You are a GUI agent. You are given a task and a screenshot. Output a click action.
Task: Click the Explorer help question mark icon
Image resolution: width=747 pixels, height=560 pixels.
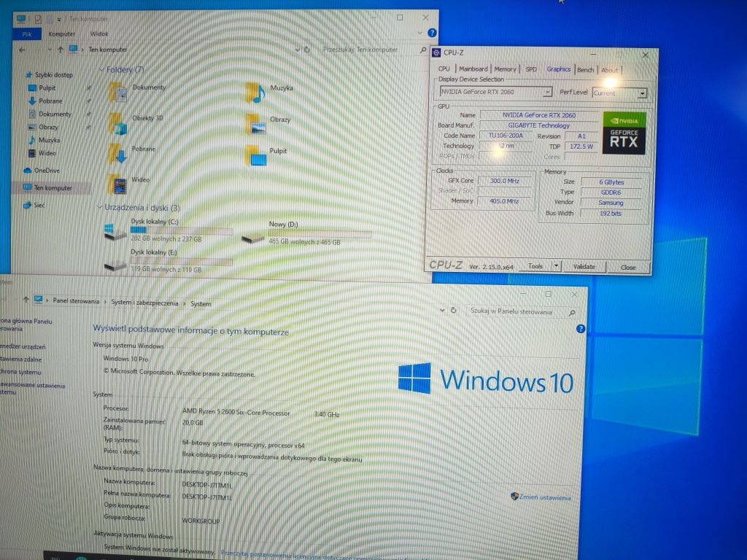click(x=432, y=33)
